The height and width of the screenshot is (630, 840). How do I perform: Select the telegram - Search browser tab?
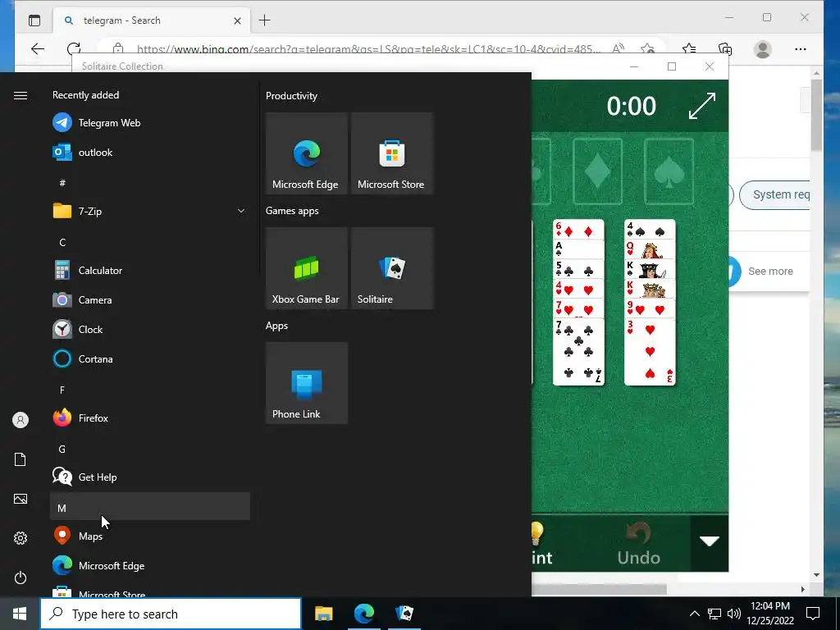pos(152,21)
